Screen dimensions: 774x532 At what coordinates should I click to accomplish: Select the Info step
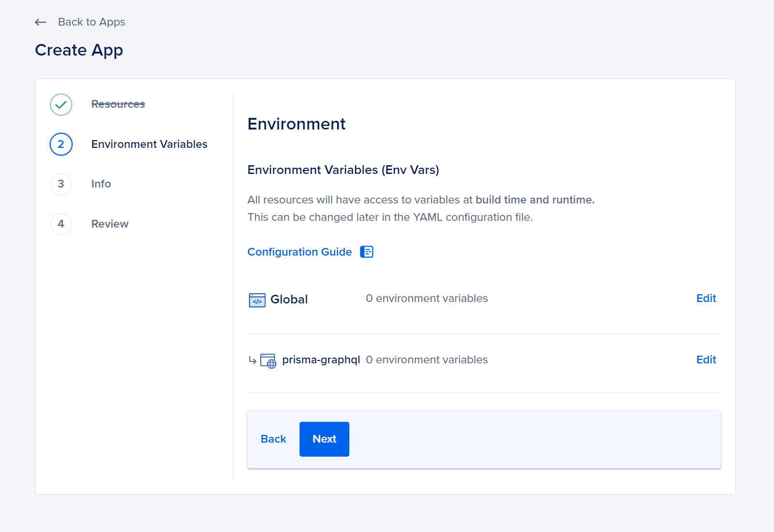pos(101,184)
